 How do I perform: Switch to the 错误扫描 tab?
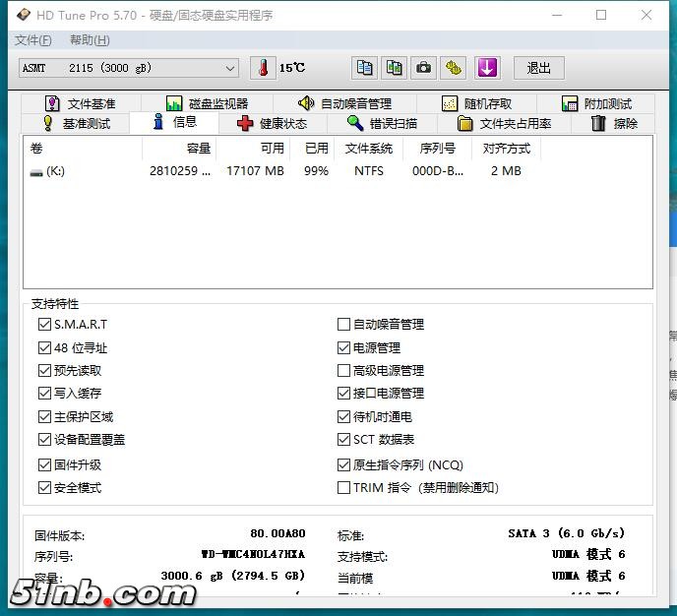point(383,123)
